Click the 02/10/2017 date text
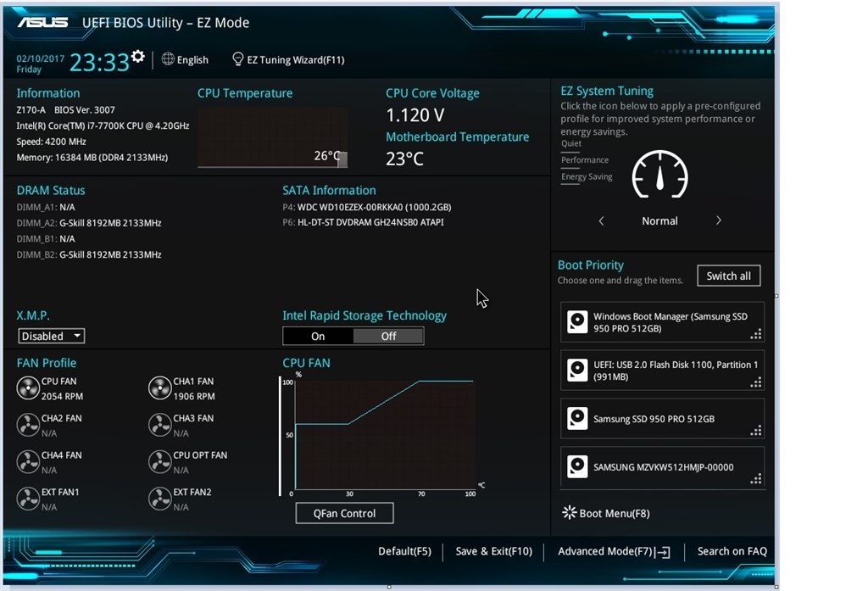This screenshot has width=868, height=591. coord(41,59)
